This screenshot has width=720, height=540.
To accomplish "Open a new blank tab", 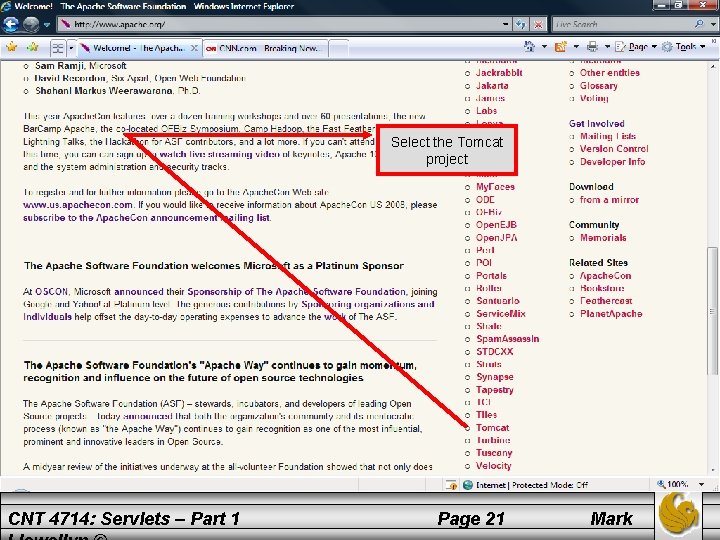I will pyautogui.click(x=338, y=48).
